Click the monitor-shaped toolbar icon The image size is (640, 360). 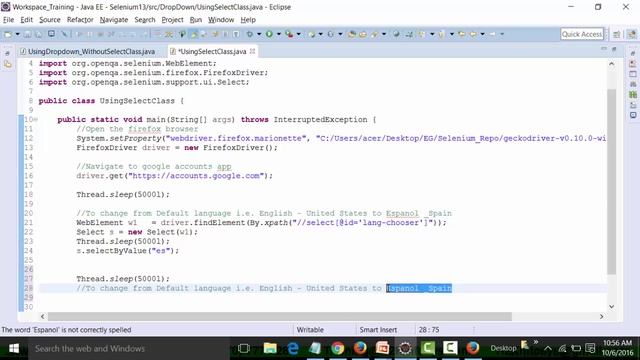51,34
